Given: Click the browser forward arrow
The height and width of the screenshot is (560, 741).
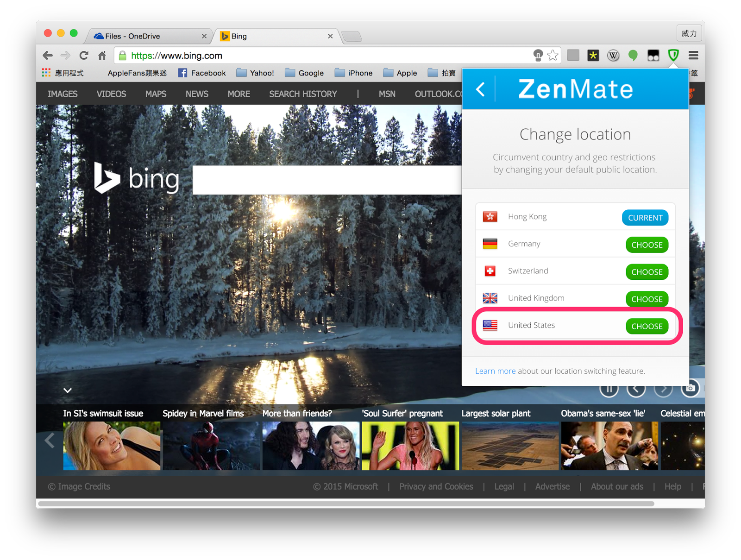Looking at the screenshot, I should [x=66, y=56].
